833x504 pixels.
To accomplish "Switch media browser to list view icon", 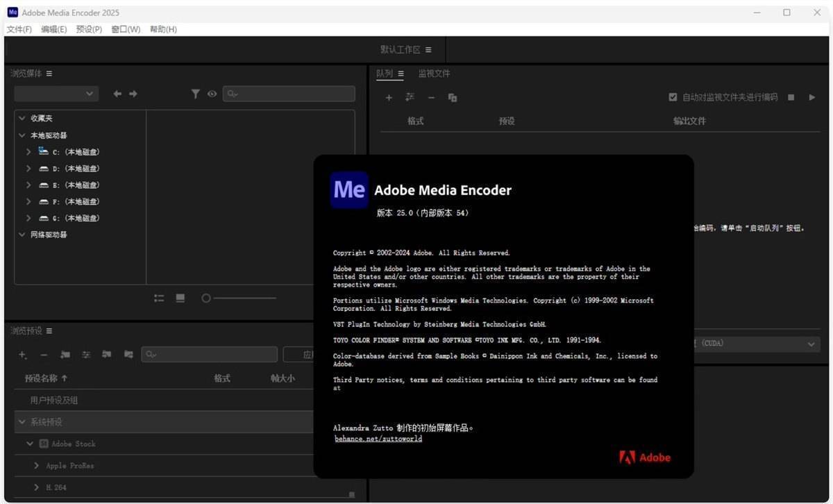I will (x=159, y=298).
